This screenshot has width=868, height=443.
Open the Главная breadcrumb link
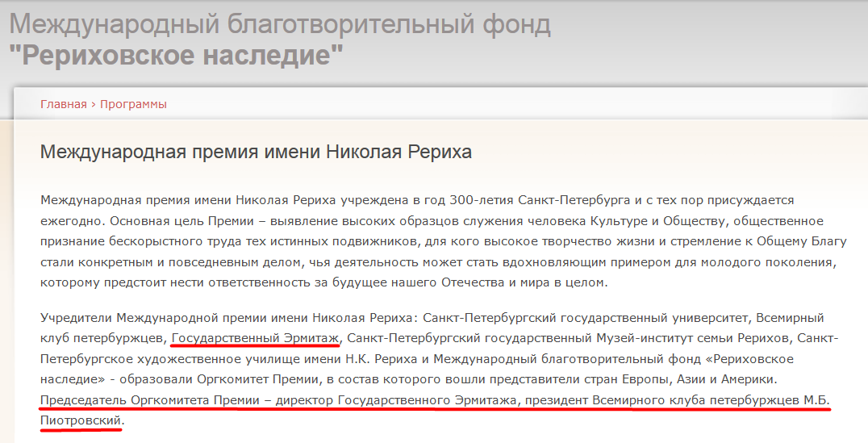[x=64, y=104]
